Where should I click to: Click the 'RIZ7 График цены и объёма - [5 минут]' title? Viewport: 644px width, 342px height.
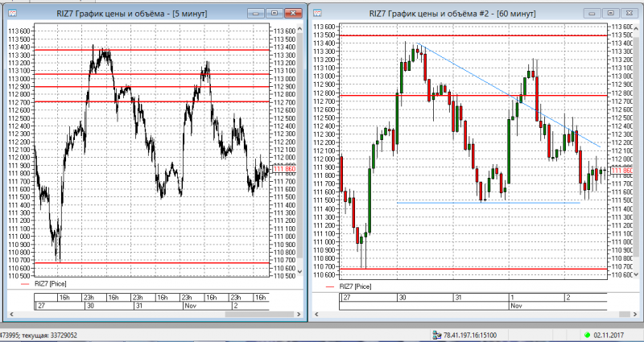(x=132, y=14)
